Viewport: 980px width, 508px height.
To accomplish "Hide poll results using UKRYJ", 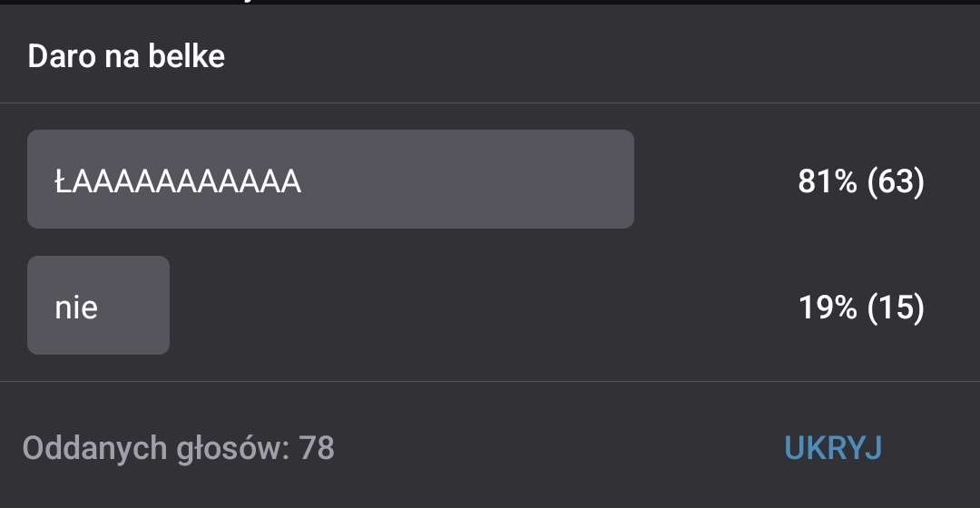I will pyautogui.click(x=832, y=448).
